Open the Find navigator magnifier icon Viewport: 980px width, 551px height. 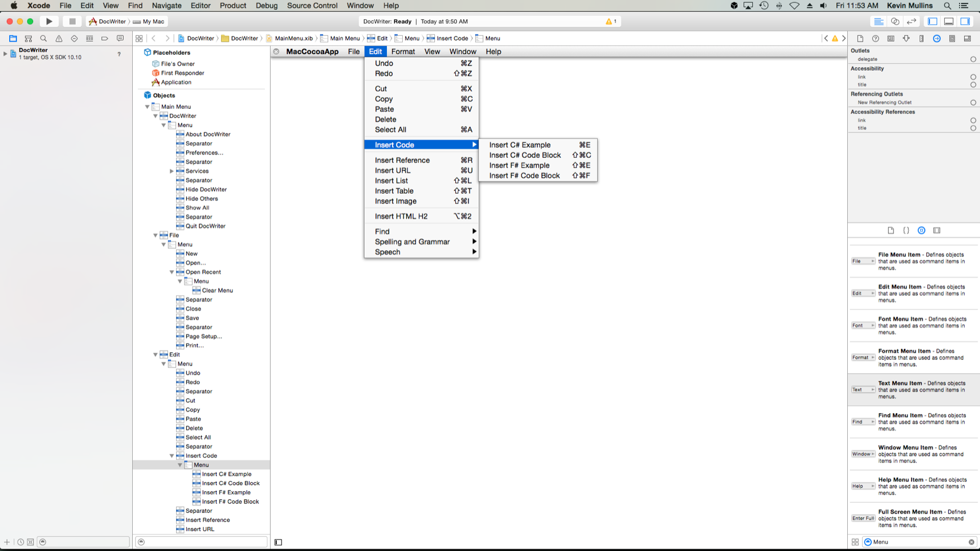point(43,38)
